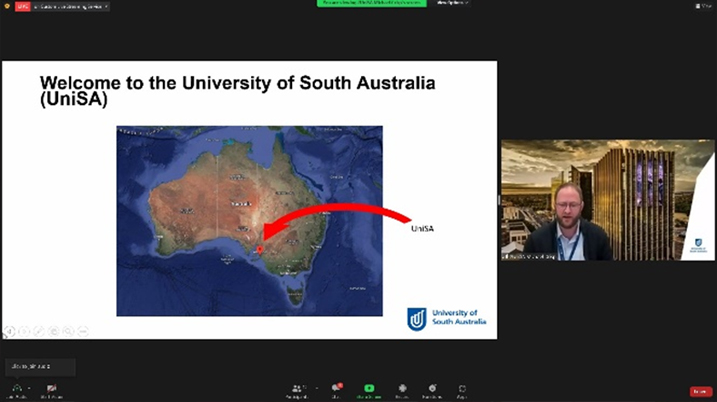Image resolution: width=717 pixels, height=402 pixels.
Task: Open the meeting information shield icon
Action: tap(7, 6)
